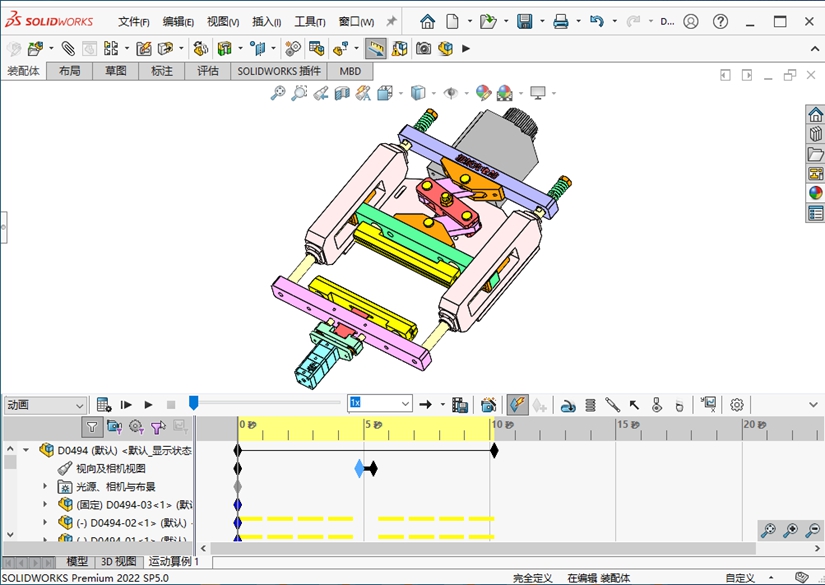Open the 文件(F) menu
The width and height of the screenshot is (825, 585).
point(134,22)
